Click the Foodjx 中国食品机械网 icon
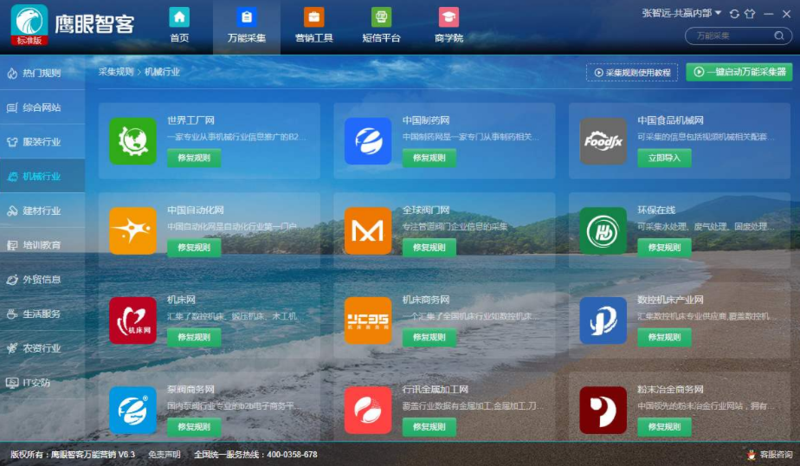 tap(603, 141)
